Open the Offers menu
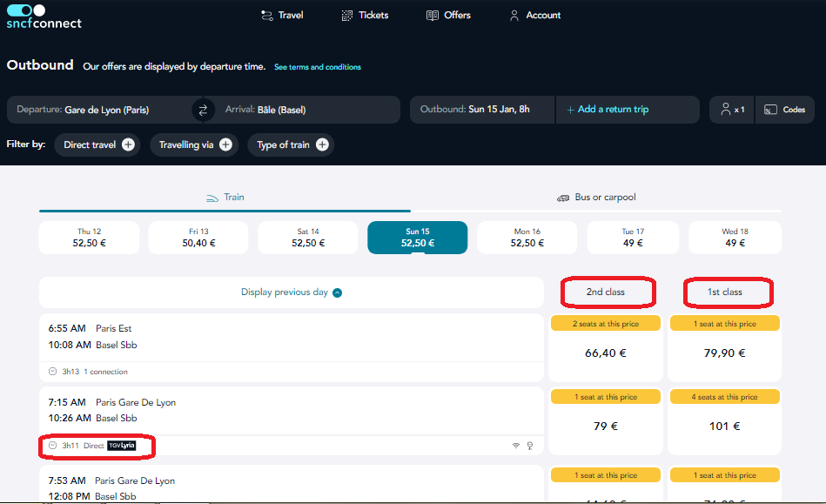Screen dimensions: 826x504 [448, 16]
